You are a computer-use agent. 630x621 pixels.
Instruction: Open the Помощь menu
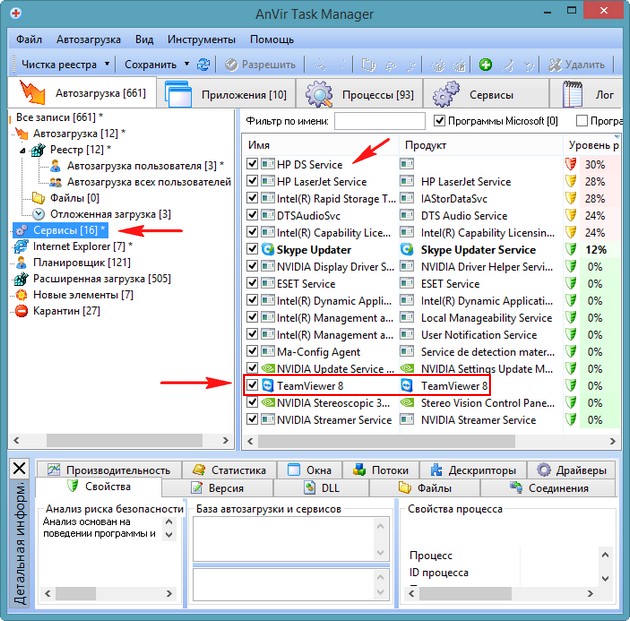point(272,39)
